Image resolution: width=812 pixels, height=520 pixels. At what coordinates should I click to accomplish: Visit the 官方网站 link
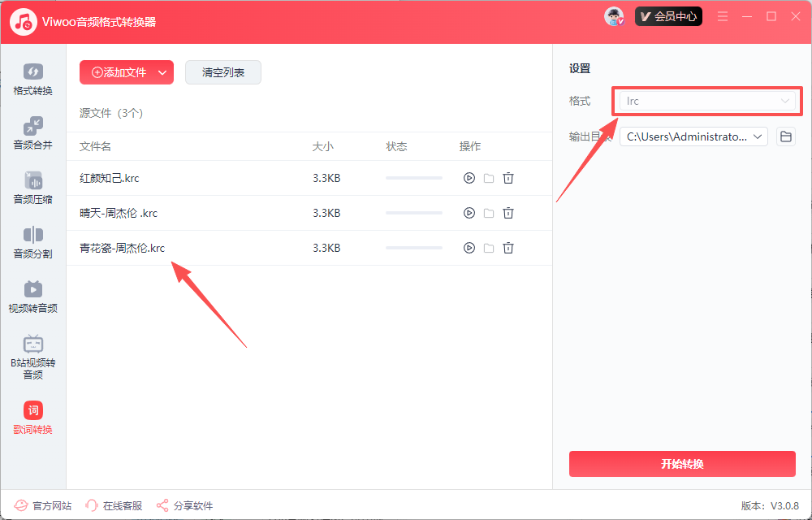click(x=43, y=505)
